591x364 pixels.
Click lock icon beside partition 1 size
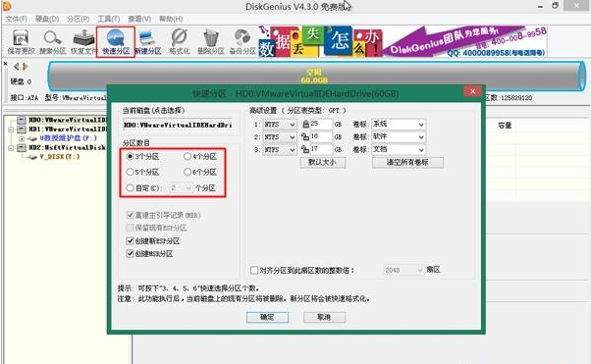tap(305, 124)
